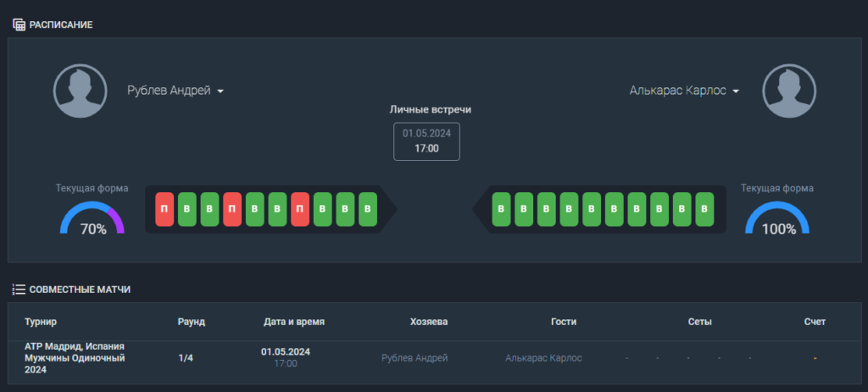Click Алькарас Карлос in the Гости column
The image size is (868, 392).
coord(543,358)
